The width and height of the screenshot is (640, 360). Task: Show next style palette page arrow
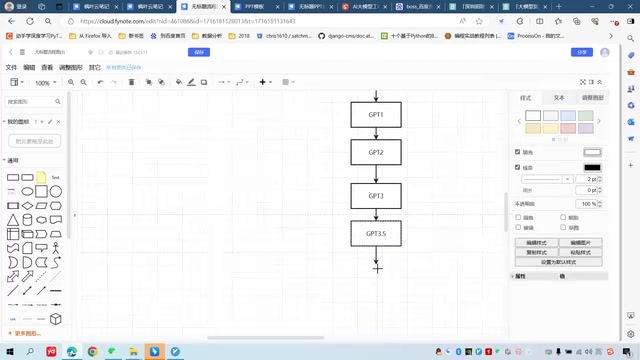coord(599,121)
